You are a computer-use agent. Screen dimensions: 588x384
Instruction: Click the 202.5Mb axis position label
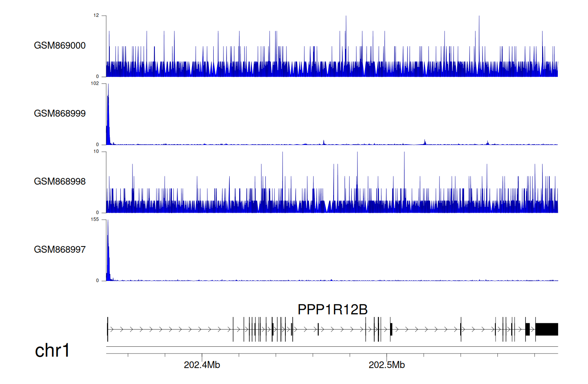[x=387, y=365]
